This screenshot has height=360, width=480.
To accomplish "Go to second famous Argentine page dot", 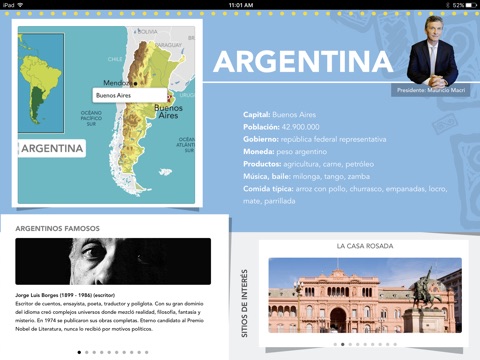I will coord(87,352).
